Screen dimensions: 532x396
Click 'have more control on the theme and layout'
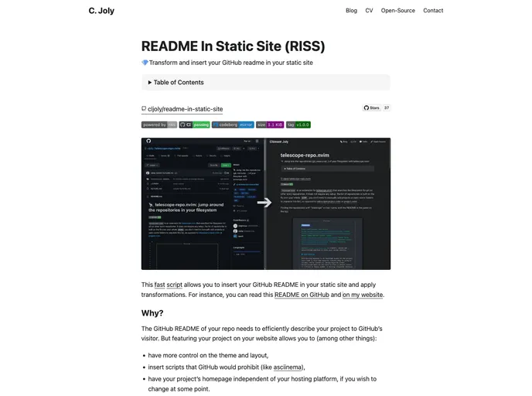[x=208, y=355]
